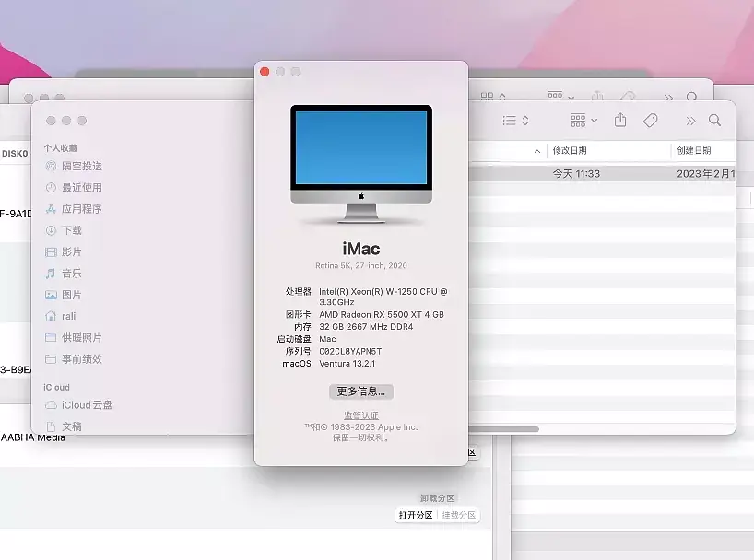Click the Ventura 13.2.1 version text
754x560 pixels.
[x=348, y=364]
